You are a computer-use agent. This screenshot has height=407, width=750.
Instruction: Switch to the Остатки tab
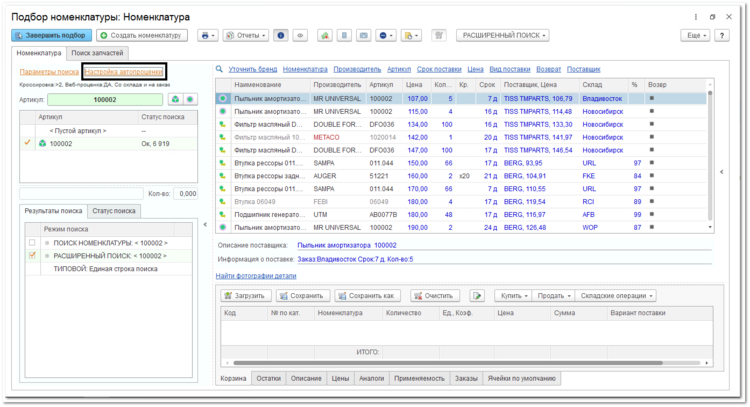pos(268,379)
